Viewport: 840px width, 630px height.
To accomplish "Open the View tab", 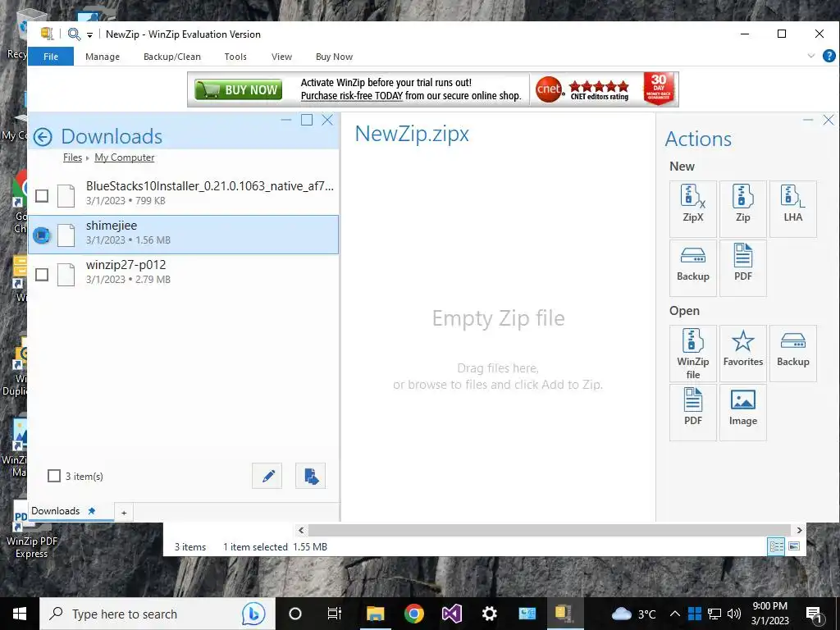I will (282, 57).
